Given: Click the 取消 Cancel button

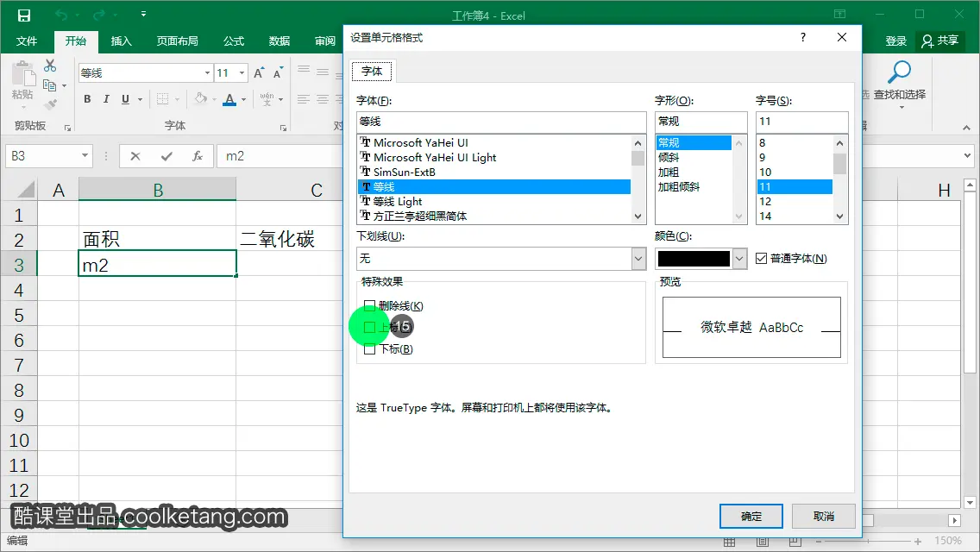Looking at the screenshot, I should point(824,517).
